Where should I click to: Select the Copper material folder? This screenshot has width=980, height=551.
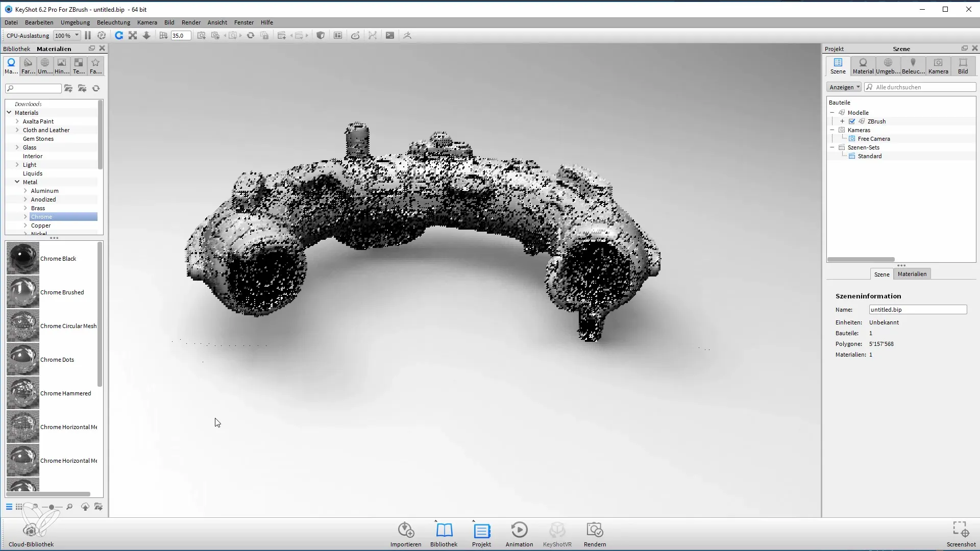click(41, 226)
